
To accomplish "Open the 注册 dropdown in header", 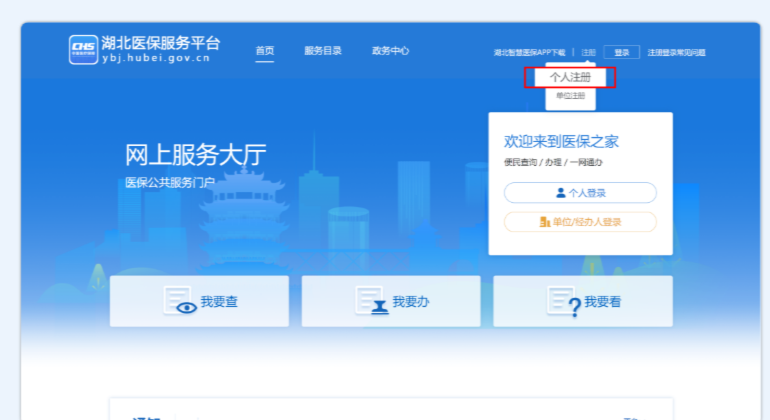I will (x=588, y=53).
